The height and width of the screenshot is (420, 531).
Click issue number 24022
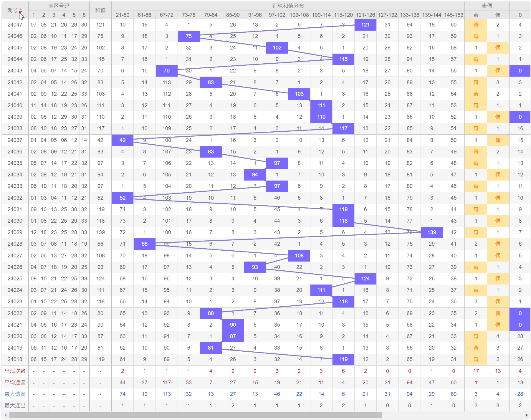[15, 313]
